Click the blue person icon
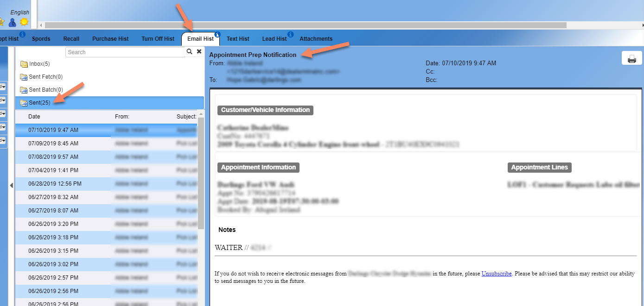The image size is (644, 306). click(x=12, y=22)
